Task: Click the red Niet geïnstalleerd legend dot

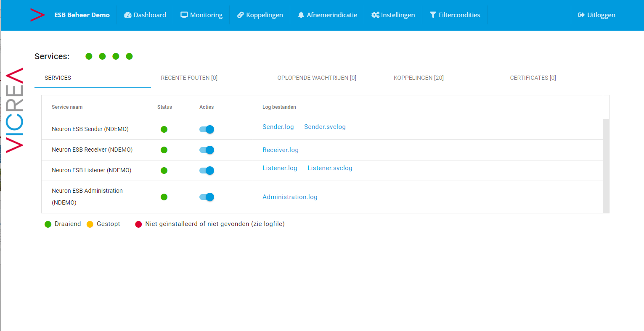Action: pos(138,224)
